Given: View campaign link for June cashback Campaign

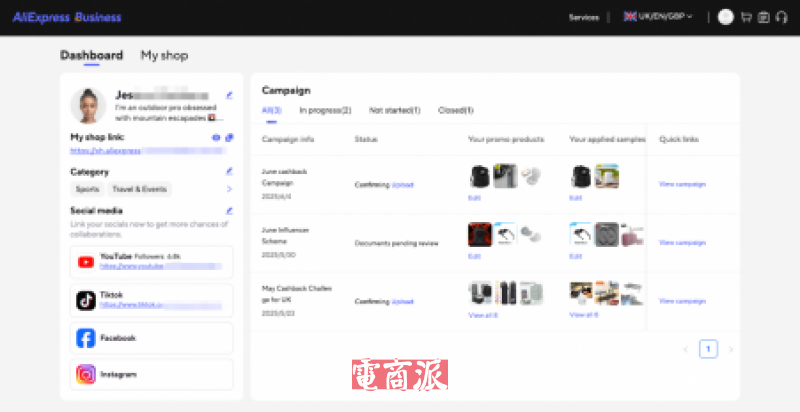Looking at the screenshot, I should click(x=682, y=185).
